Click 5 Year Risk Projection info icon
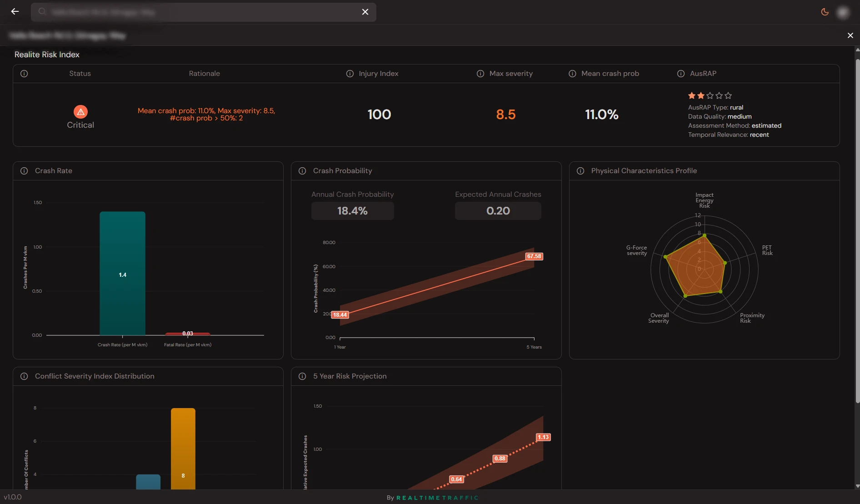The width and height of the screenshot is (860, 504). click(302, 376)
